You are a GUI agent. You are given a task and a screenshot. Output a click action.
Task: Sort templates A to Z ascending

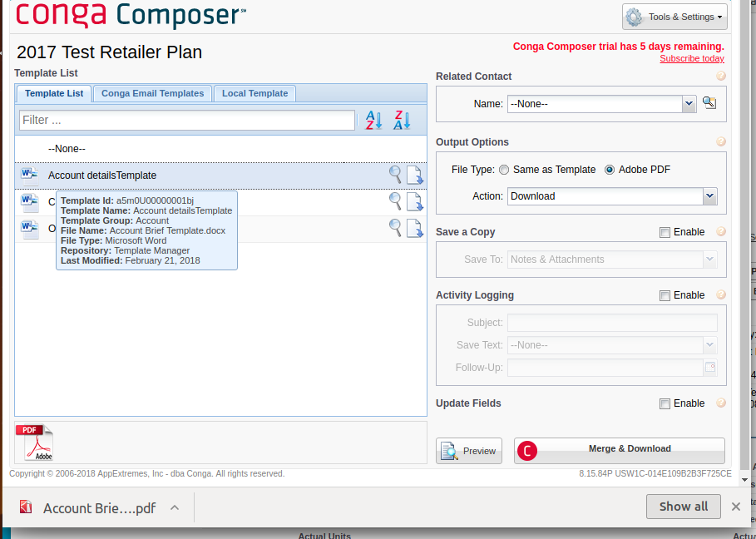(x=374, y=121)
